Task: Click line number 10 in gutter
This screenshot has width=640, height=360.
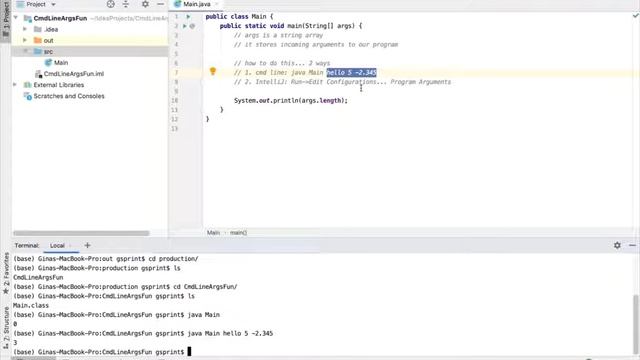Action: (174, 100)
